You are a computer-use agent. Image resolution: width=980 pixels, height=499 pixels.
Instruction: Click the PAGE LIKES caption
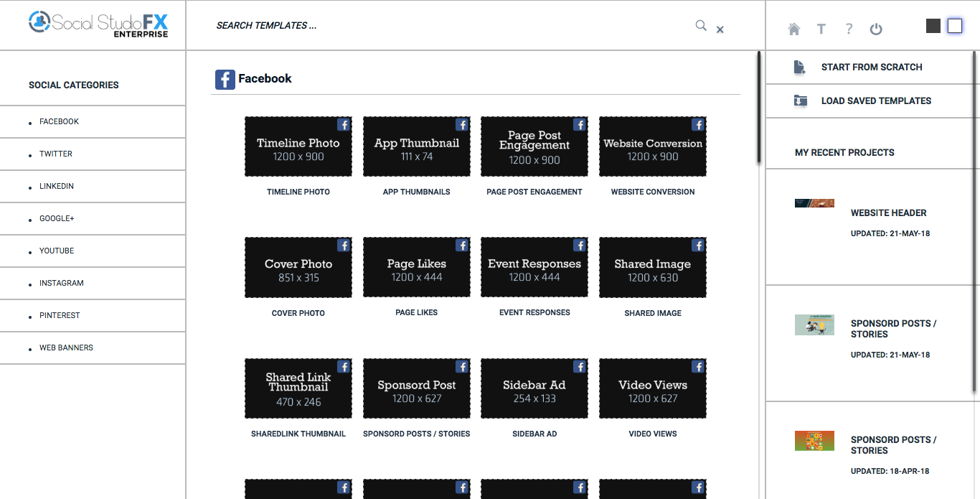click(417, 313)
